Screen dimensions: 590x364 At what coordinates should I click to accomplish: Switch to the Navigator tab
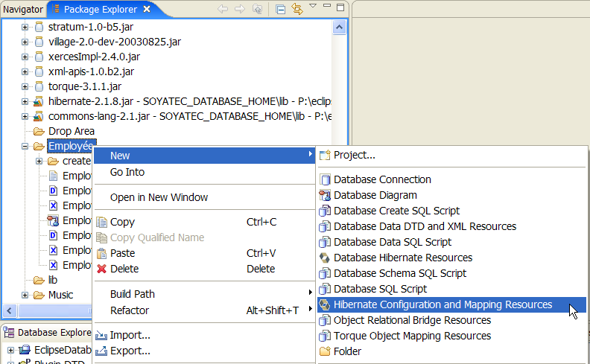pos(22,10)
